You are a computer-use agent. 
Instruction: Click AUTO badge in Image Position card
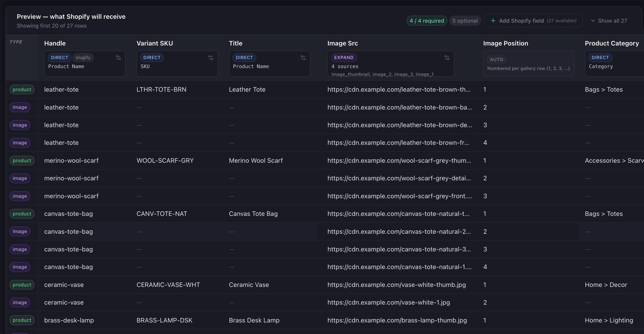click(x=497, y=60)
